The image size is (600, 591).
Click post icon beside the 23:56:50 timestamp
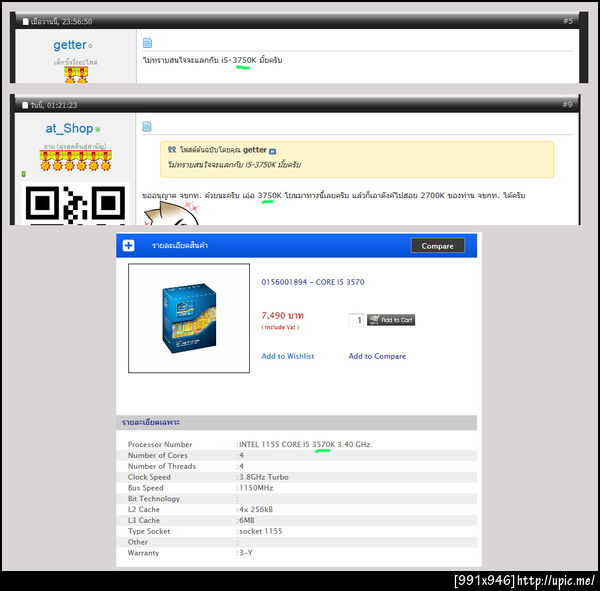(26, 21)
